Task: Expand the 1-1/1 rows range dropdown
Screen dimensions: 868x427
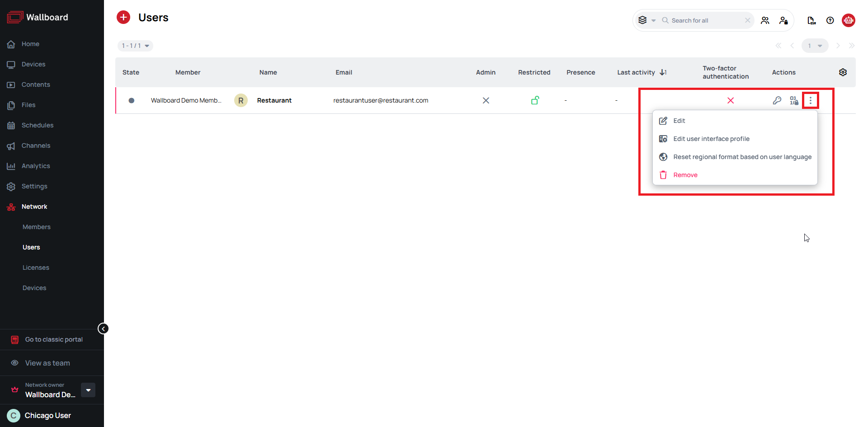Action: (x=135, y=46)
